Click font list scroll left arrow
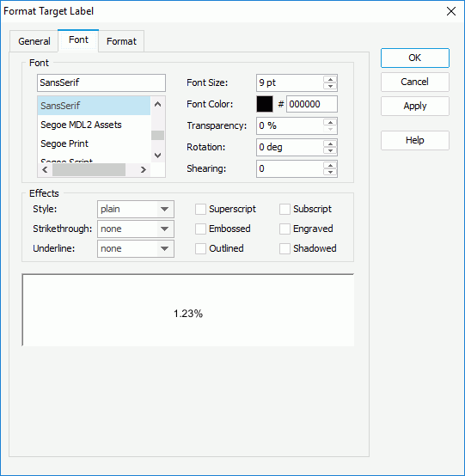This screenshot has height=476, width=465. point(45,170)
